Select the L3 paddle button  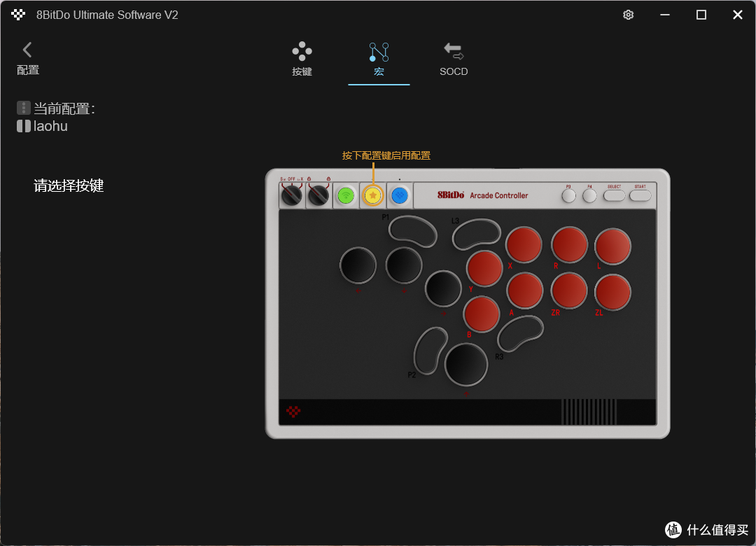pos(477,234)
